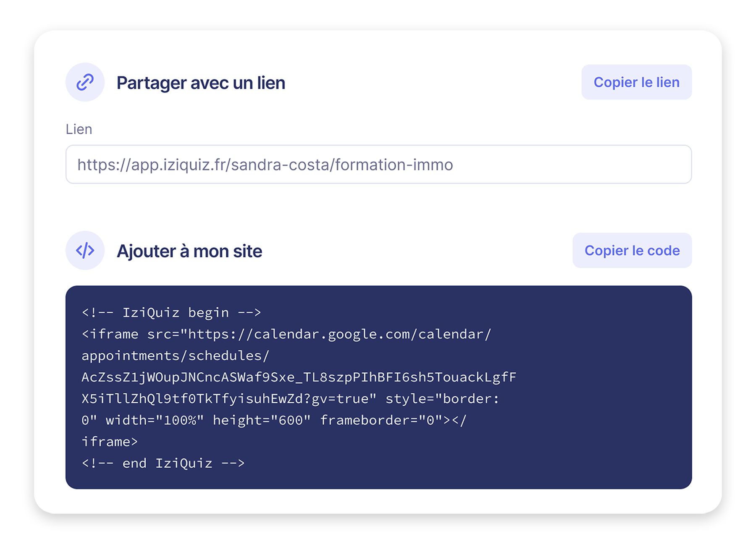Focus the share link URL field
This screenshot has height=544, width=756.
[x=378, y=165]
